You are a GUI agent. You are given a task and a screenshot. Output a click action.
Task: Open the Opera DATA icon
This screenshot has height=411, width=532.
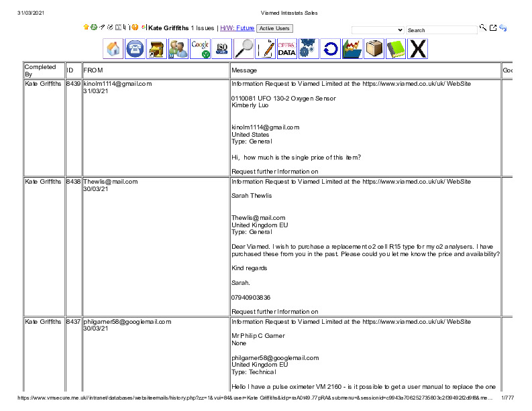tap(286, 49)
